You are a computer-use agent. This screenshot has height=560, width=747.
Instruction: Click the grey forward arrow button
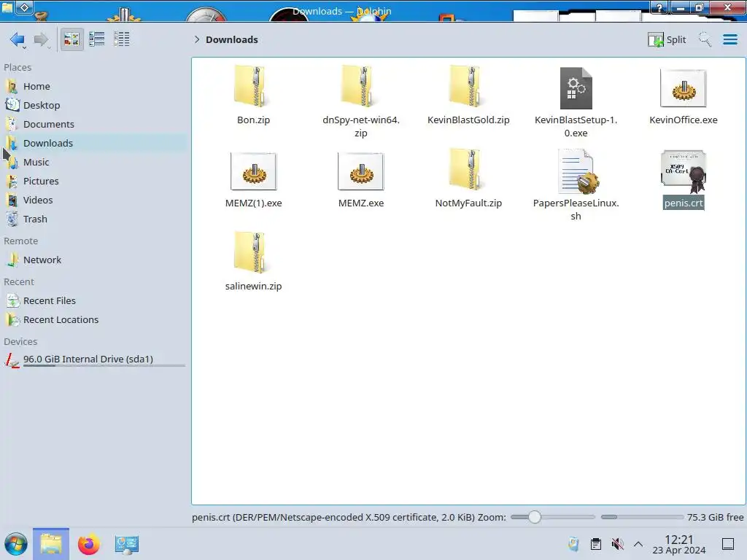pyautogui.click(x=42, y=39)
